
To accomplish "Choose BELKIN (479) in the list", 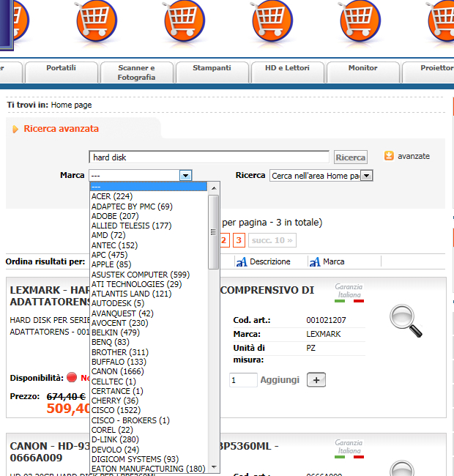I will [x=149, y=332].
